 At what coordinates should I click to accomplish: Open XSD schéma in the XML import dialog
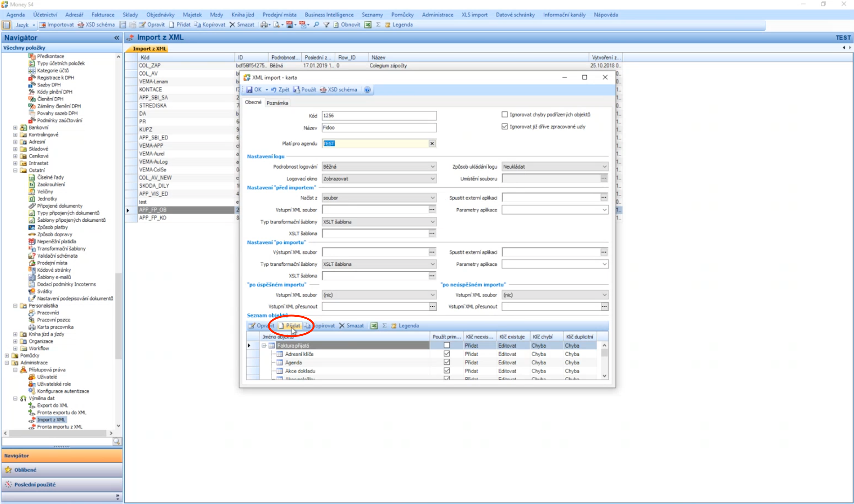coord(338,90)
